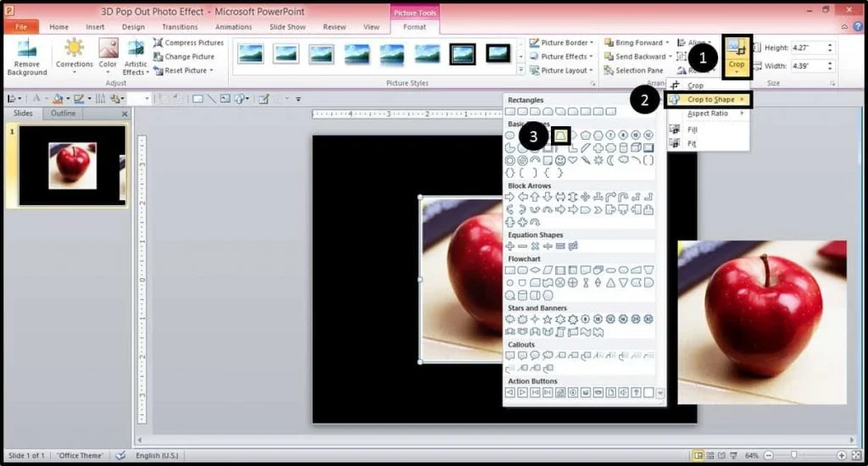This screenshot has height=466, width=868.
Task: Open the Bring Forward dropdown
Action: 637,42
